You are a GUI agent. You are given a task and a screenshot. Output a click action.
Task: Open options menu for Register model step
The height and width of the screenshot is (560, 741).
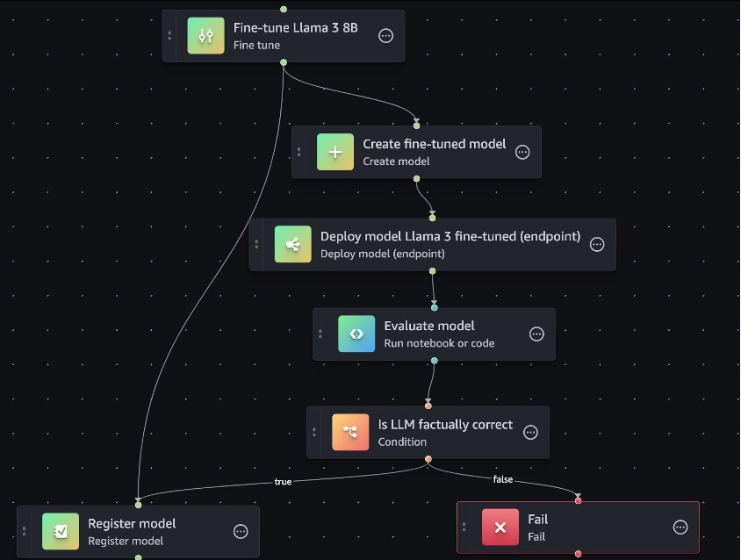[241, 532]
